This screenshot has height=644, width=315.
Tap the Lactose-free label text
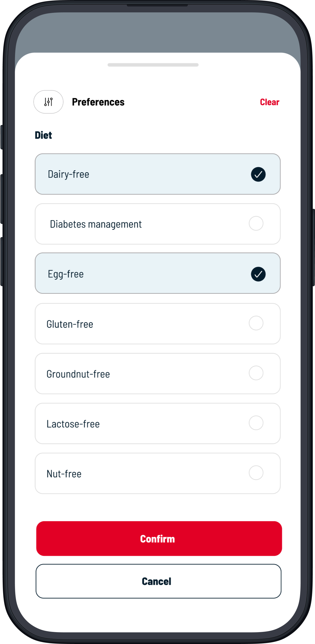73,424
